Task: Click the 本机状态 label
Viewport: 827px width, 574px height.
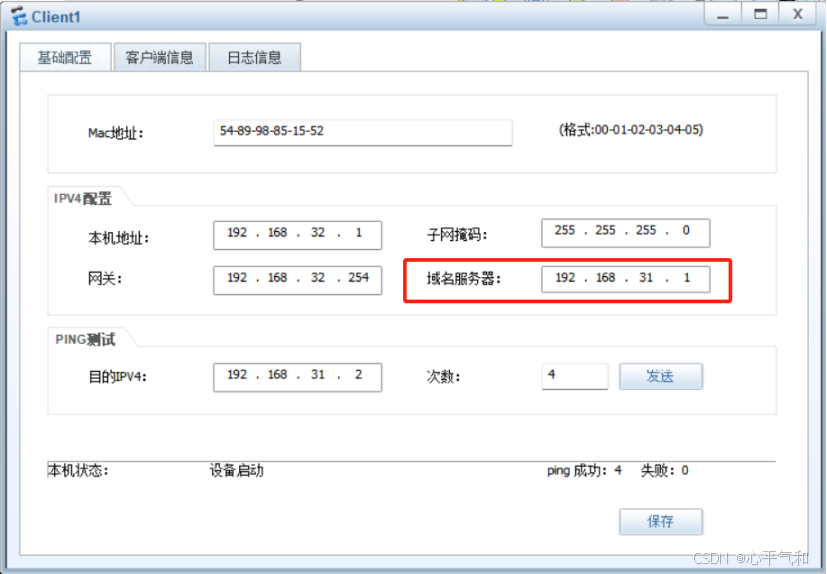Action: point(78,471)
